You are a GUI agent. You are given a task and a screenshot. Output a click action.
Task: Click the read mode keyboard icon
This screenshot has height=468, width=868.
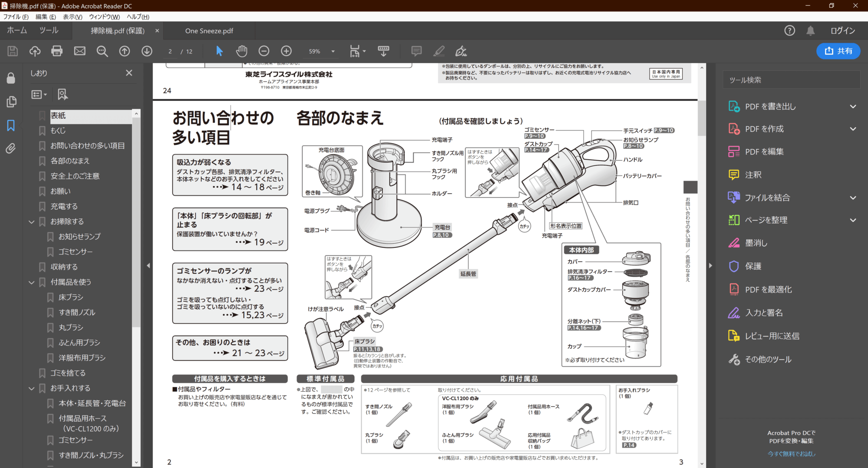pos(383,51)
